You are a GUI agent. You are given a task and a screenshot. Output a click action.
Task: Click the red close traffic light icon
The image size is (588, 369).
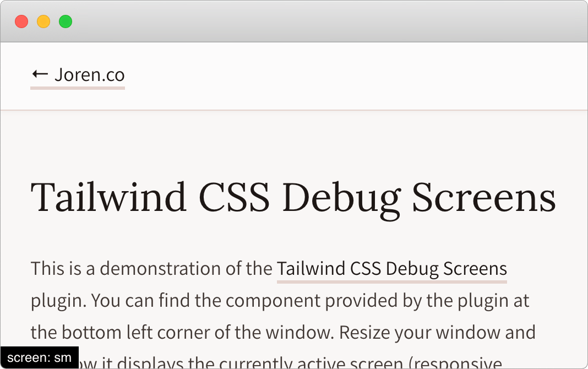[21, 21]
